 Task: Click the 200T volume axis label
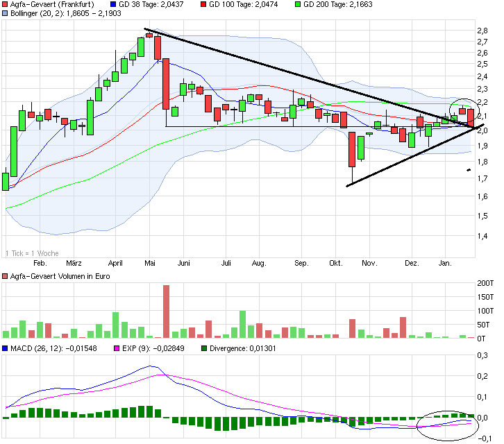click(484, 284)
